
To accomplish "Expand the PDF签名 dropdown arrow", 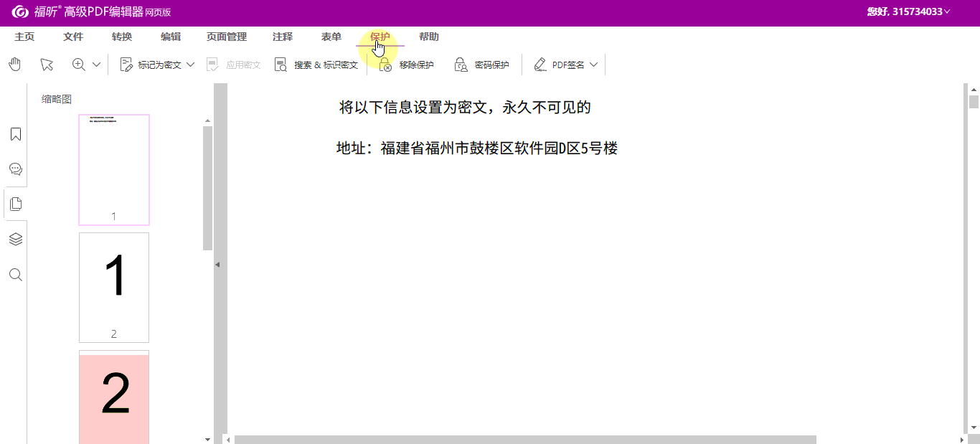I will pos(593,65).
